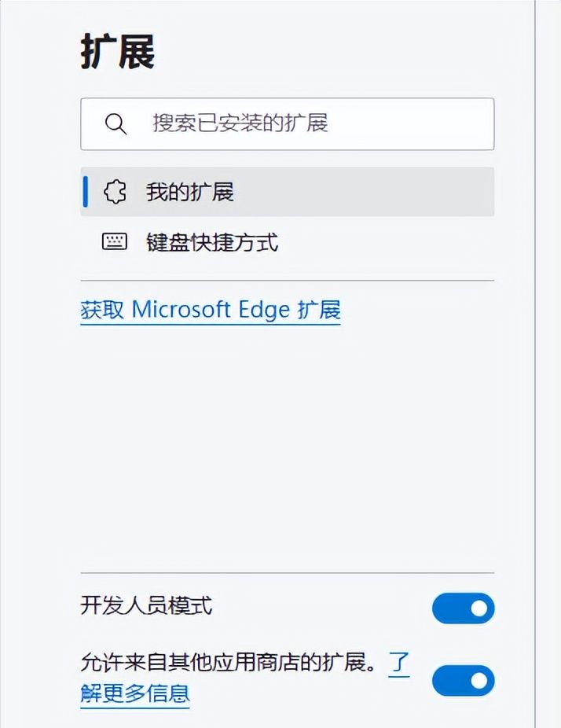561x728 pixels.
Task: Toggle developer mode switch
Action: 462,607
